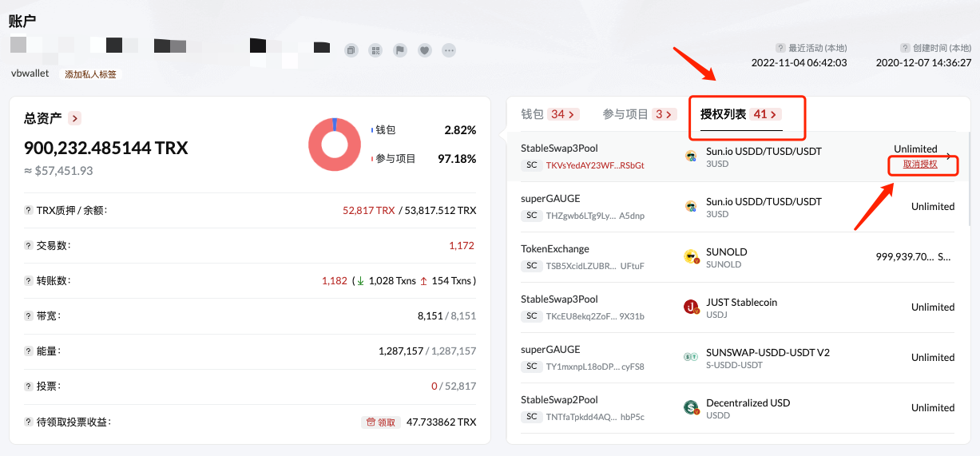Screen dimensions: 980x456
Task: Open contract address TY1mxnpL18oDP...cyFS8
Action: coord(595,367)
